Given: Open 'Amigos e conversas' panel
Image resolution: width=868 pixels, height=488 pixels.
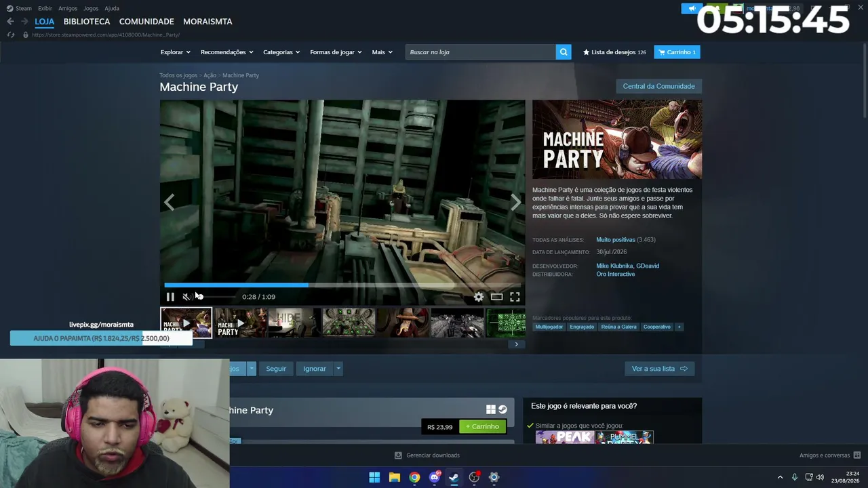Looking at the screenshot, I should (830, 455).
